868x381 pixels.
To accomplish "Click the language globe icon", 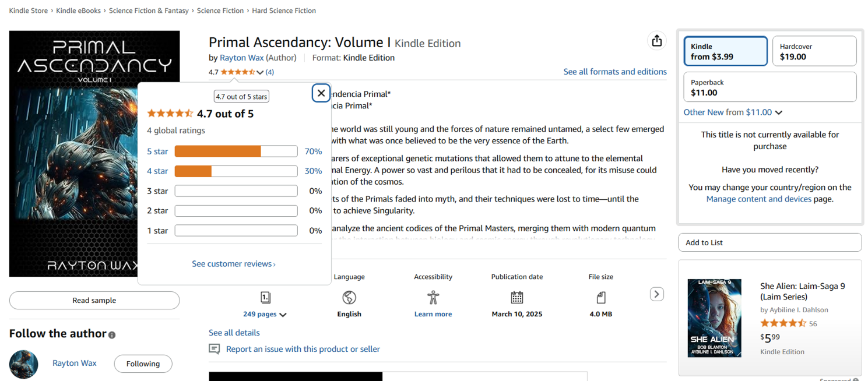I will point(349,298).
